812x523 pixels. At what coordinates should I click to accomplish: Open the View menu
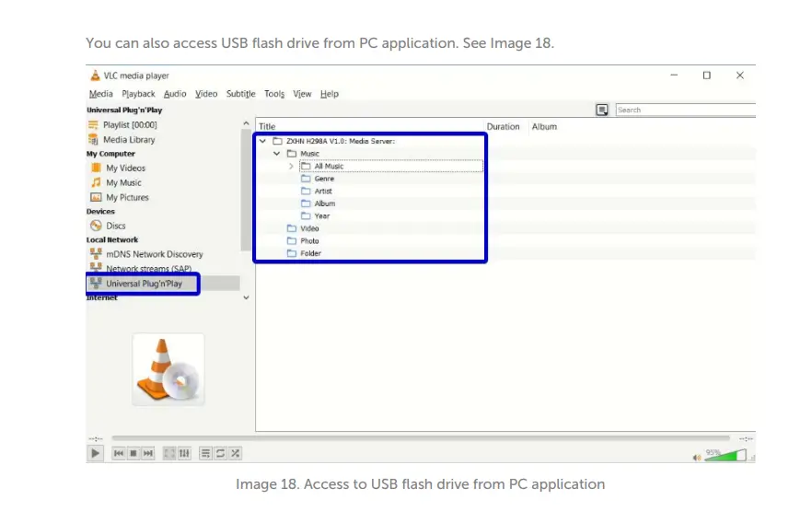302,94
